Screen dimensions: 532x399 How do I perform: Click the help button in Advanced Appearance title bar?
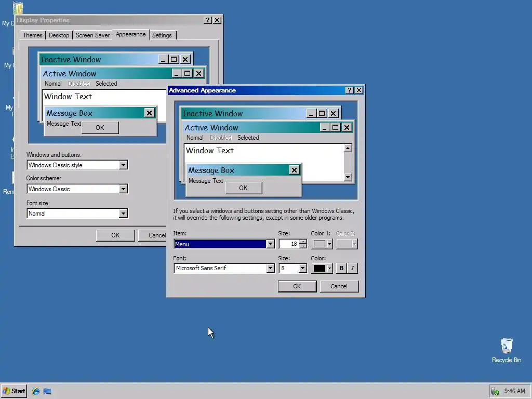click(x=349, y=90)
